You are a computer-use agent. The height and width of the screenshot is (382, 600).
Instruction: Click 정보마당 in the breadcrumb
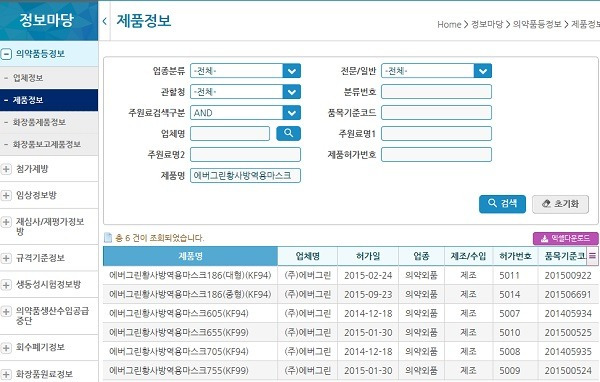pyautogui.click(x=487, y=24)
